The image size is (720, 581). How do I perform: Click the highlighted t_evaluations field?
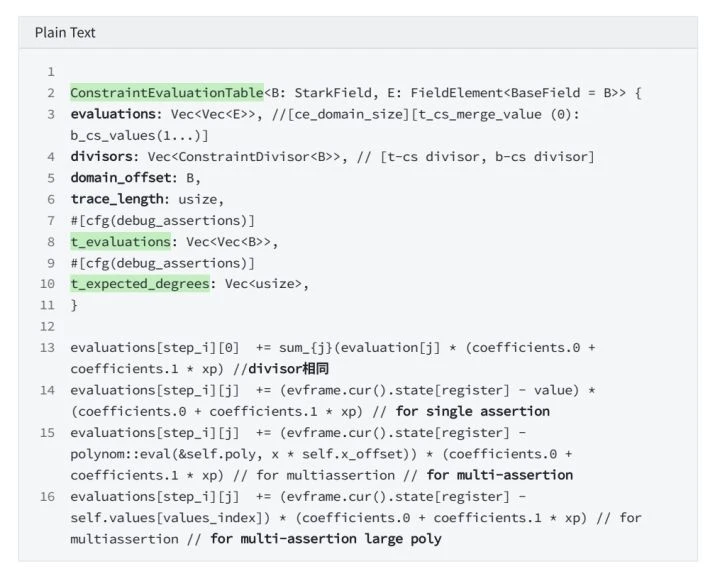pos(120,242)
